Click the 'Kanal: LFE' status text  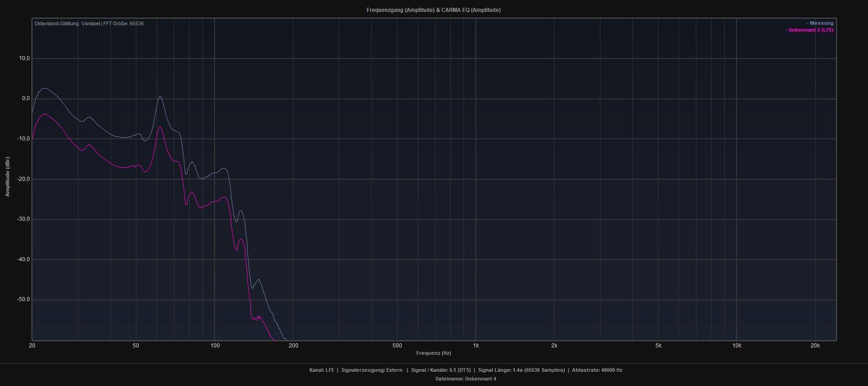[322, 370]
